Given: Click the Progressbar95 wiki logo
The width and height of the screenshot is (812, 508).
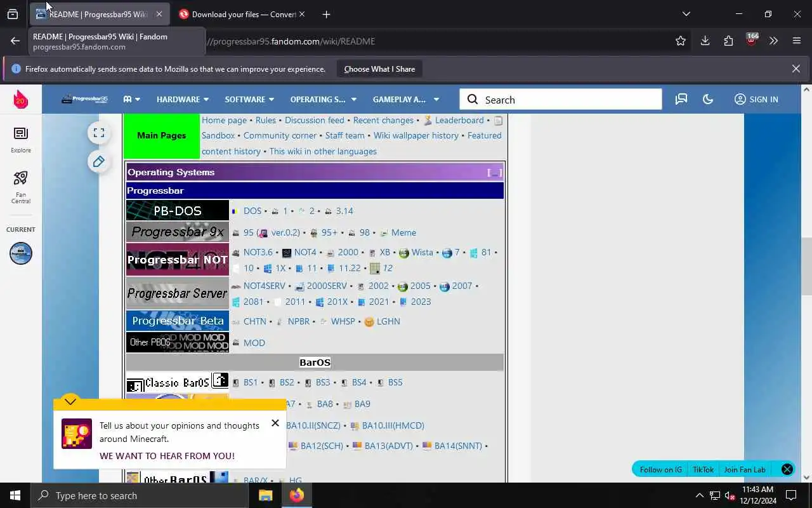Looking at the screenshot, I should [84, 99].
